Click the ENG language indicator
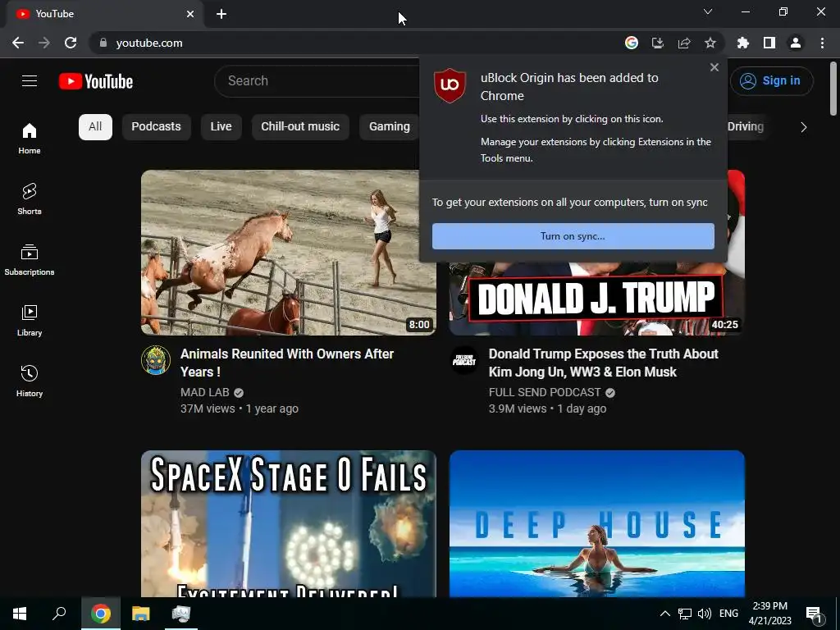 (x=728, y=614)
